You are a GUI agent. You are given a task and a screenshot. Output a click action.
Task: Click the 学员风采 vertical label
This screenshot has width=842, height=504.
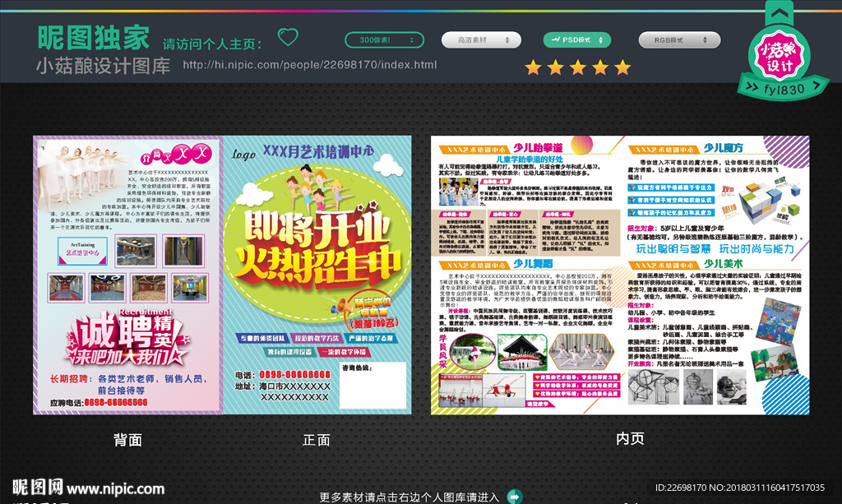(x=443, y=351)
